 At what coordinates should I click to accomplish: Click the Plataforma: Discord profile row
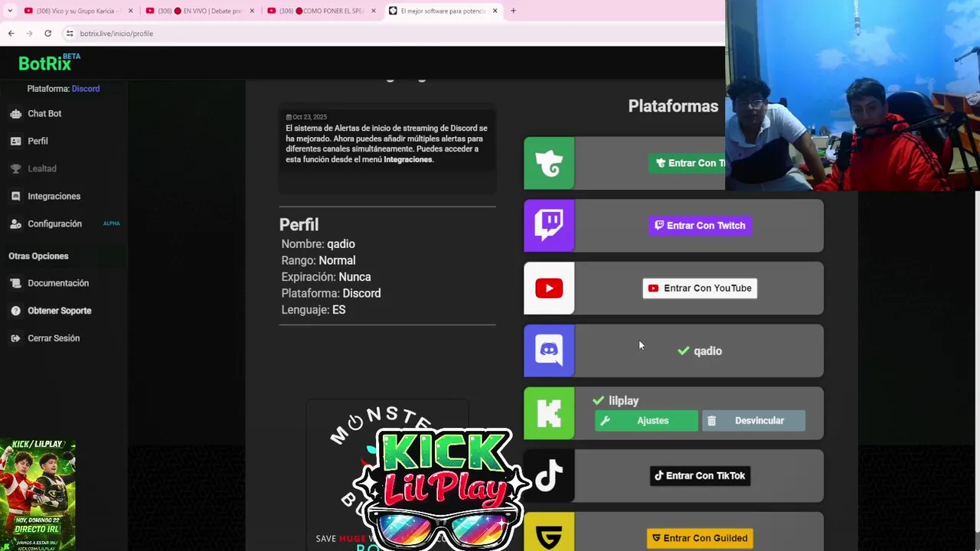(331, 293)
